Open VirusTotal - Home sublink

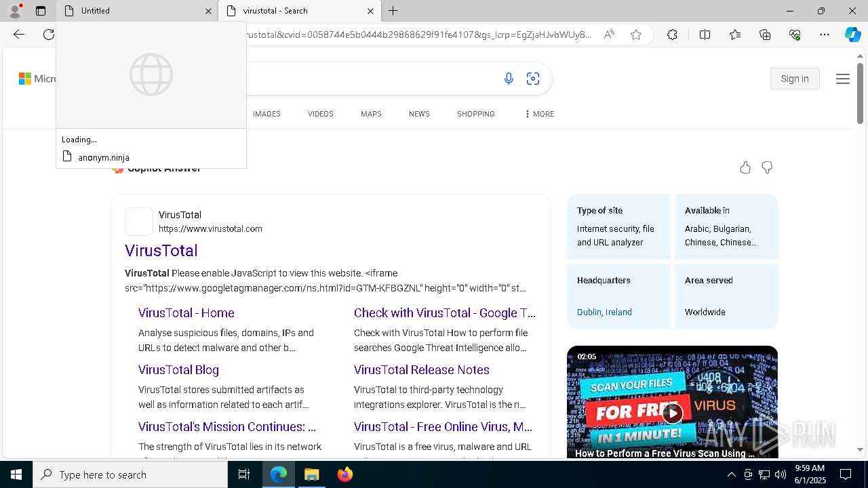186,312
